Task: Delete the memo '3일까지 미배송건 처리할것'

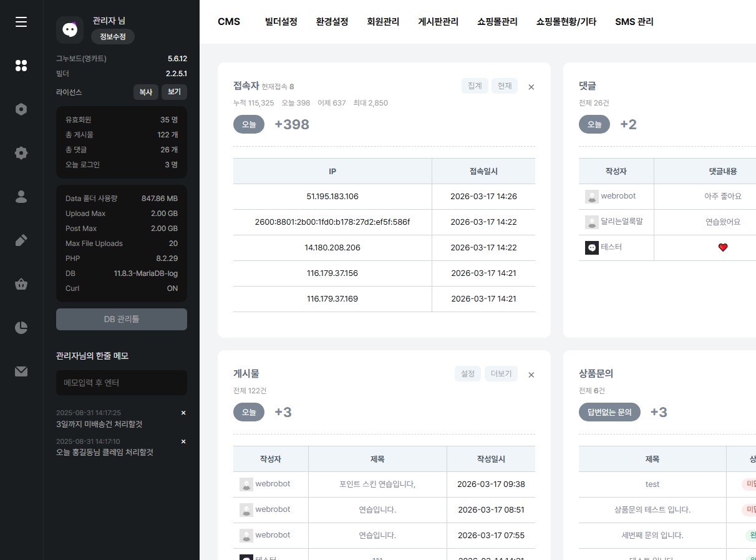Action: (183, 413)
